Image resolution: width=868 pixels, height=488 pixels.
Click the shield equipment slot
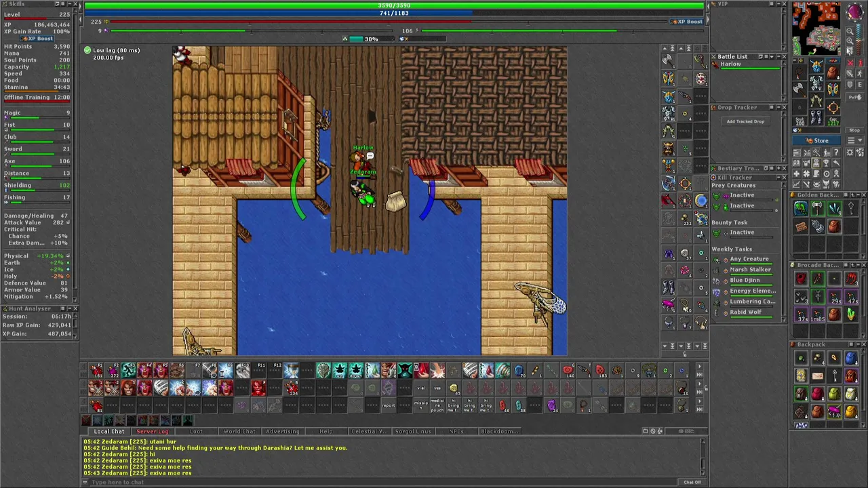(833, 89)
